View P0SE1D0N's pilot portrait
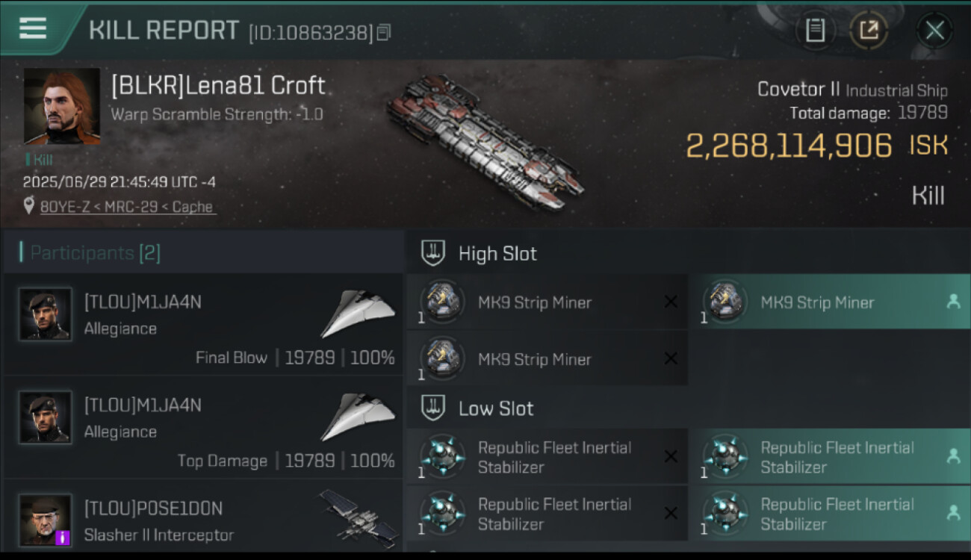The image size is (971, 560). [x=46, y=520]
